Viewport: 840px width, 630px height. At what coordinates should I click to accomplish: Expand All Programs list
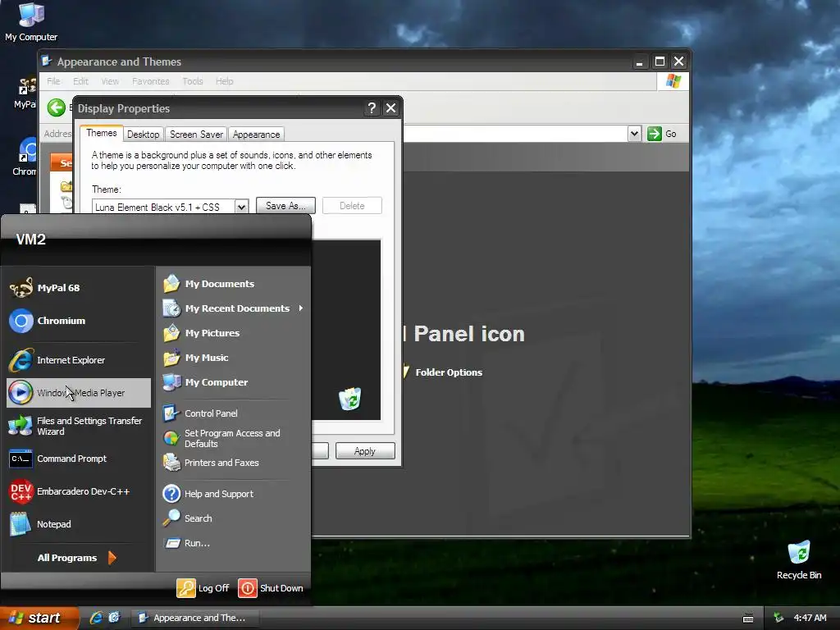[x=76, y=558]
